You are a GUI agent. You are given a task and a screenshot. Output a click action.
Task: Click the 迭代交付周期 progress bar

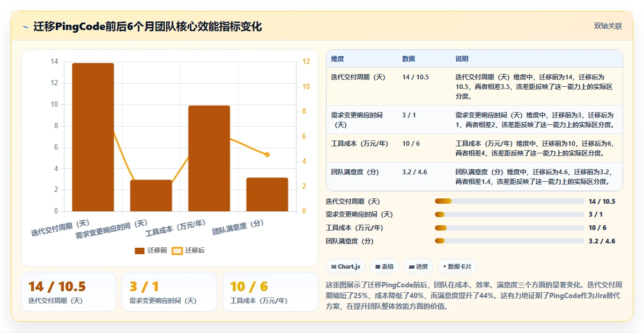click(x=509, y=201)
